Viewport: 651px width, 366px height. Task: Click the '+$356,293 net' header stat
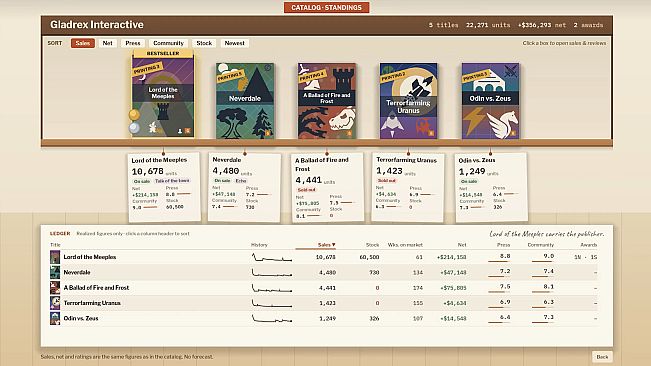542,25
